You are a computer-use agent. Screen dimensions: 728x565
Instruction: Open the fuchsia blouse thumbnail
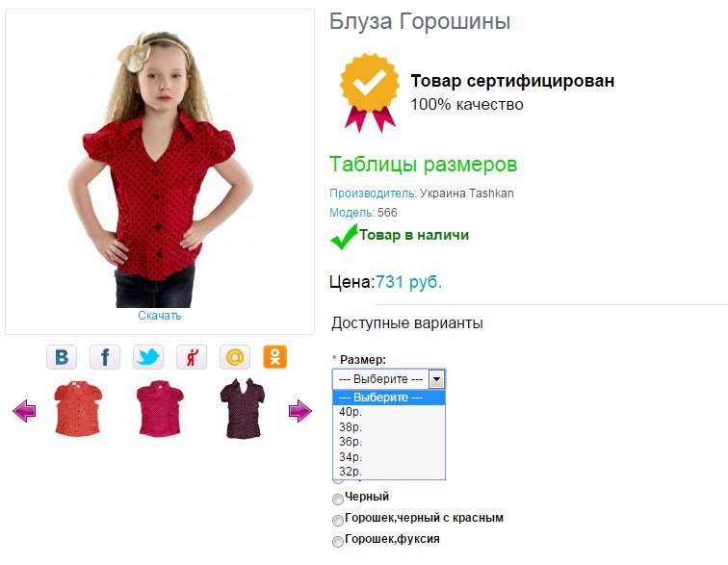[x=160, y=408]
